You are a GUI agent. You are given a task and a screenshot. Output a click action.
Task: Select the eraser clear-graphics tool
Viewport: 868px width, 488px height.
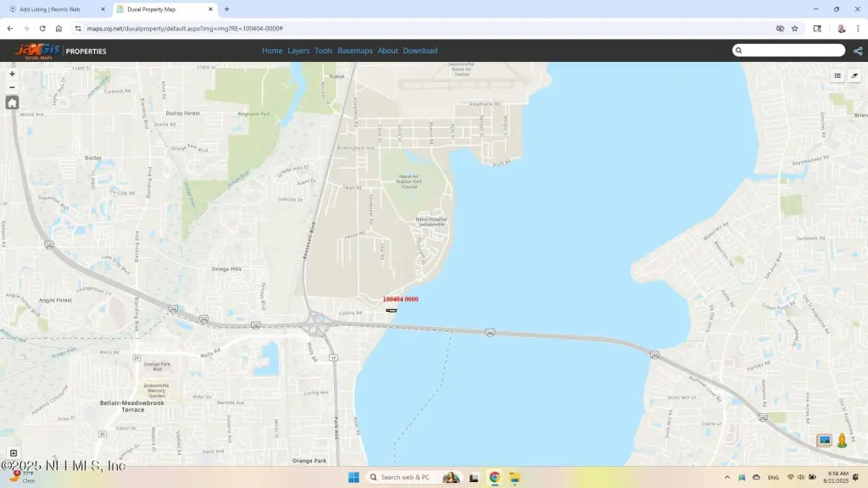click(x=854, y=75)
